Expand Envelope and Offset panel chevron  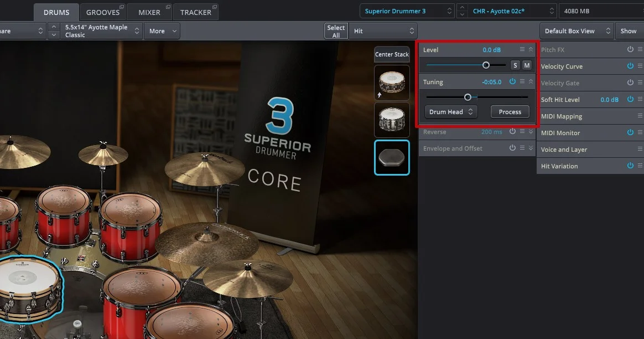click(x=531, y=148)
